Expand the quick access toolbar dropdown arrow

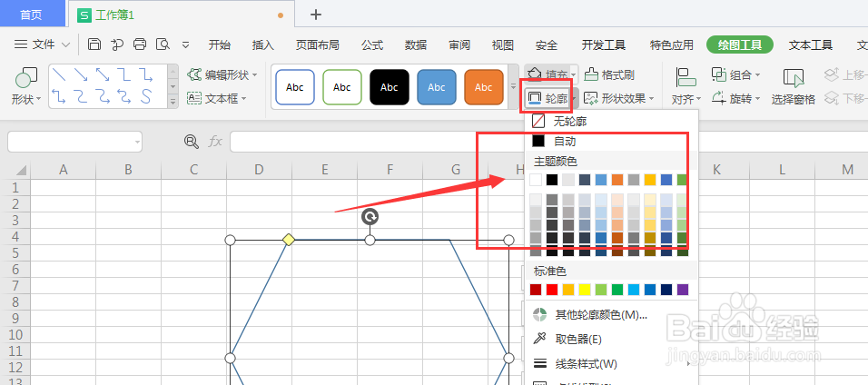tap(185, 44)
